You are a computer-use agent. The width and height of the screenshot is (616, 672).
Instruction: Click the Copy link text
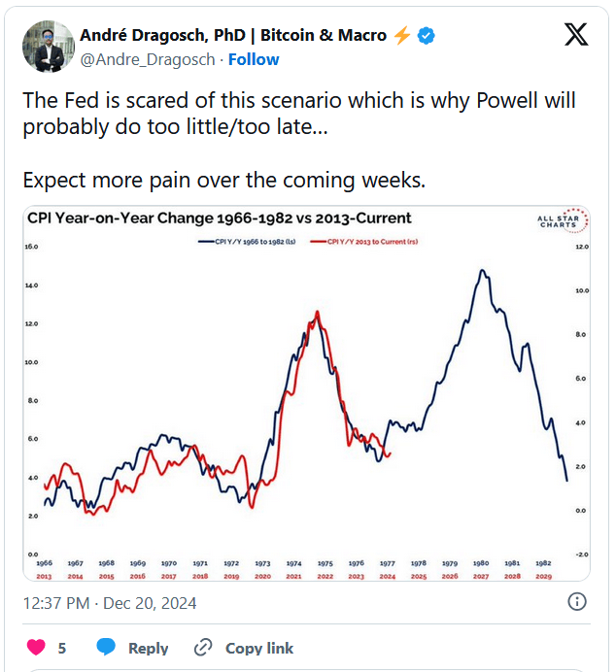coord(259,649)
